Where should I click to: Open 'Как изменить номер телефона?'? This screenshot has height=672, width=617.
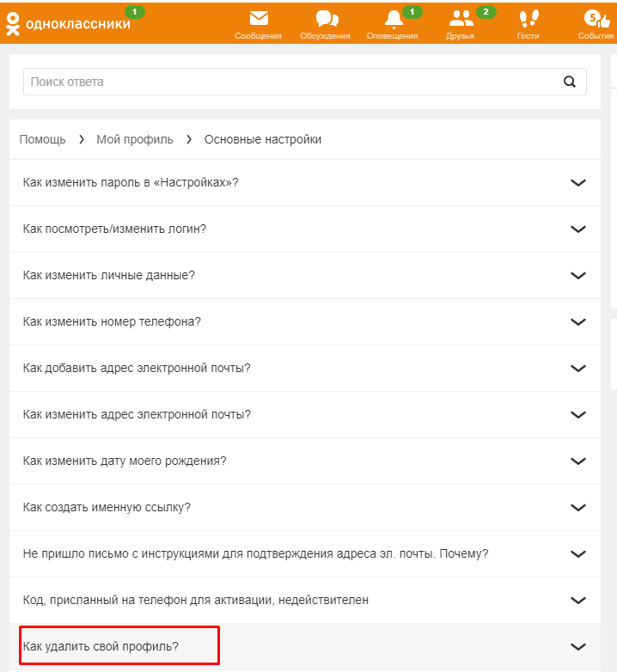click(112, 321)
